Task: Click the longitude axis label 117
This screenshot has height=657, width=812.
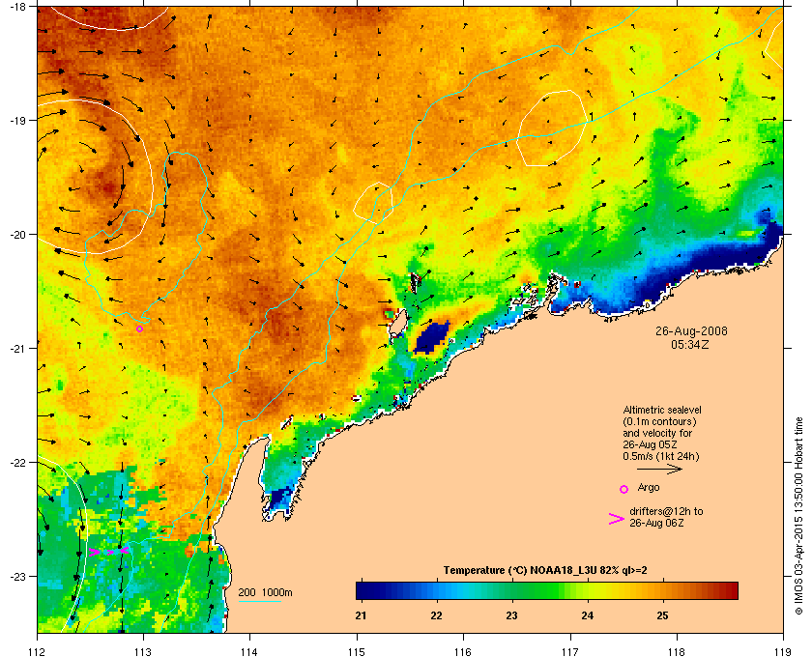Action: pyautogui.click(x=570, y=652)
